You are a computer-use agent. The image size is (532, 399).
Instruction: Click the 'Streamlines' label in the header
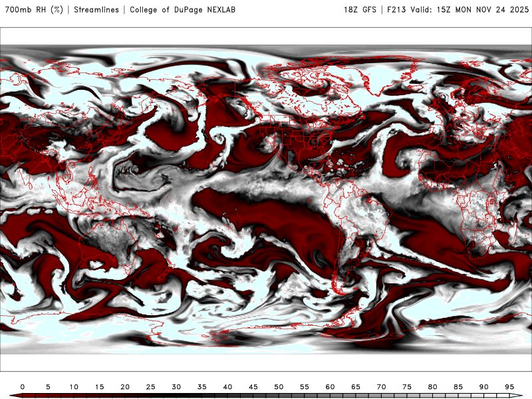tap(96, 9)
